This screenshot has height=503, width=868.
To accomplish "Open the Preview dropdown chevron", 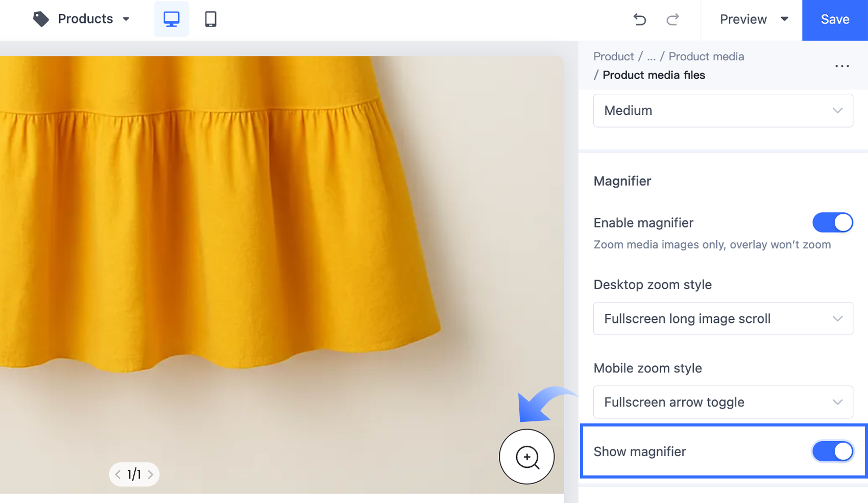I will coord(784,19).
